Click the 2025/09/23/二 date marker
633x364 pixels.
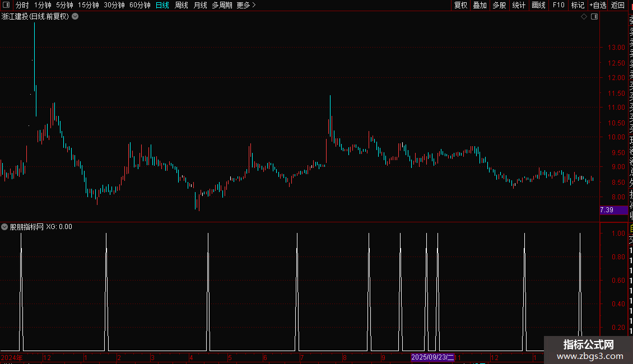tap(432, 357)
